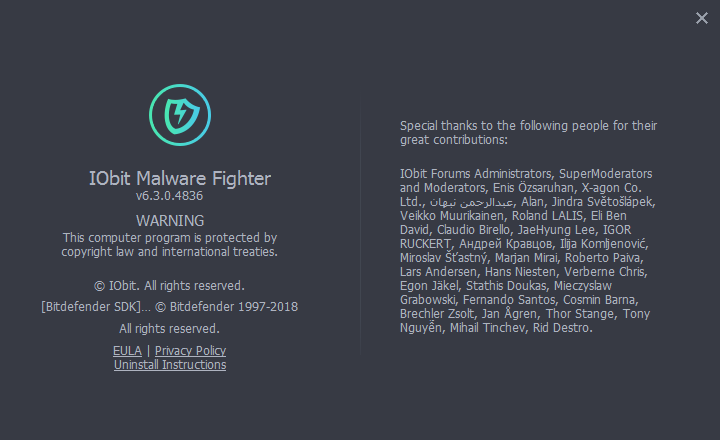Screen dimensions: 720x440
Task: Click the version number v6.3.0.4836
Action: click(170, 197)
